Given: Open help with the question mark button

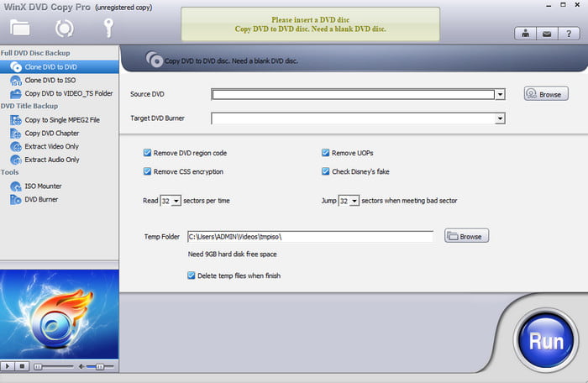Looking at the screenshot, I should pos(569,34).
